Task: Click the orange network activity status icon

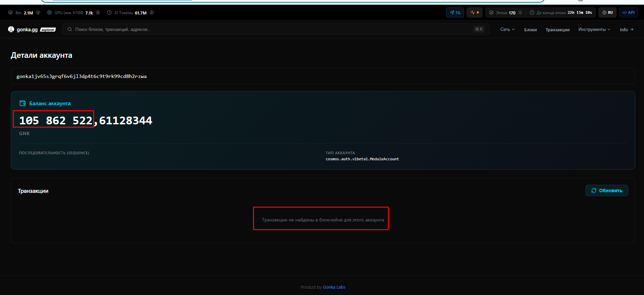Action: 474,13
